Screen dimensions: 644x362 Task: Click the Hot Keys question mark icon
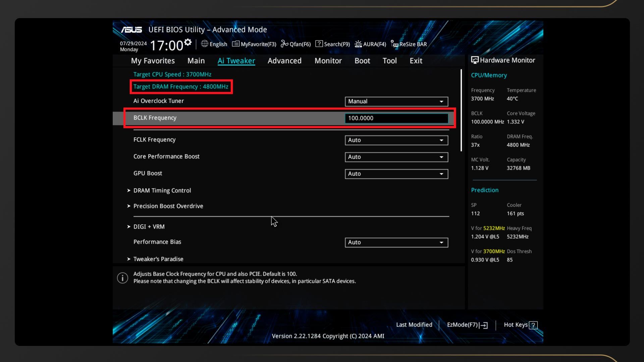(x=533, y=325)
